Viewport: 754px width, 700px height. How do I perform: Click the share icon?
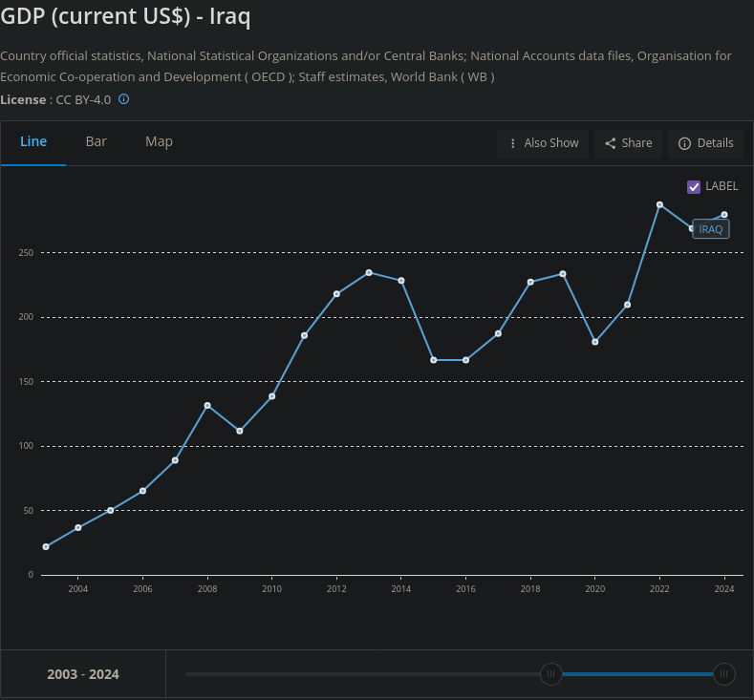[611, 143]
